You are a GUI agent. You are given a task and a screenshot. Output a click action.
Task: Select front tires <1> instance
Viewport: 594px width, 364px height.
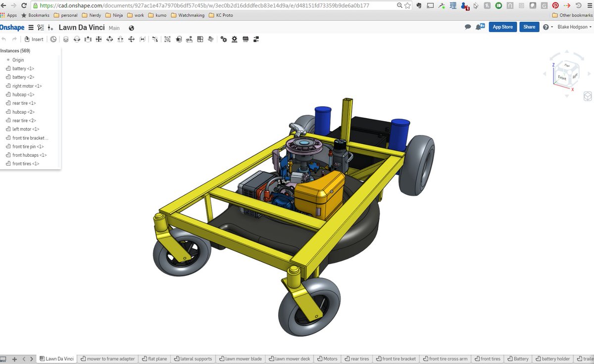[x=26, y=164]
